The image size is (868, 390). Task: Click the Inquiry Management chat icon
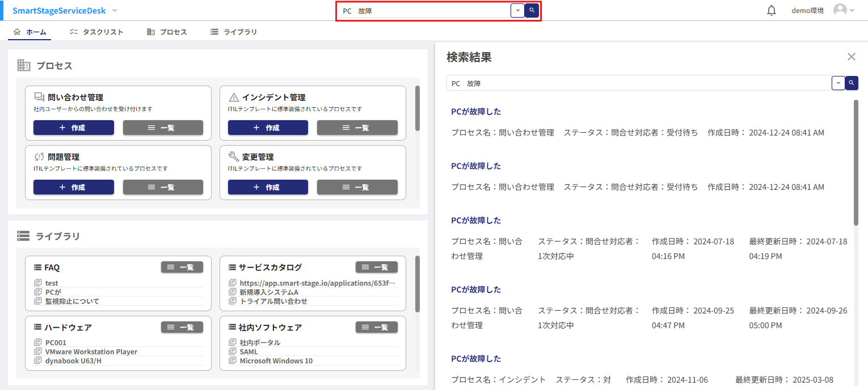click(x=39, y=97)
